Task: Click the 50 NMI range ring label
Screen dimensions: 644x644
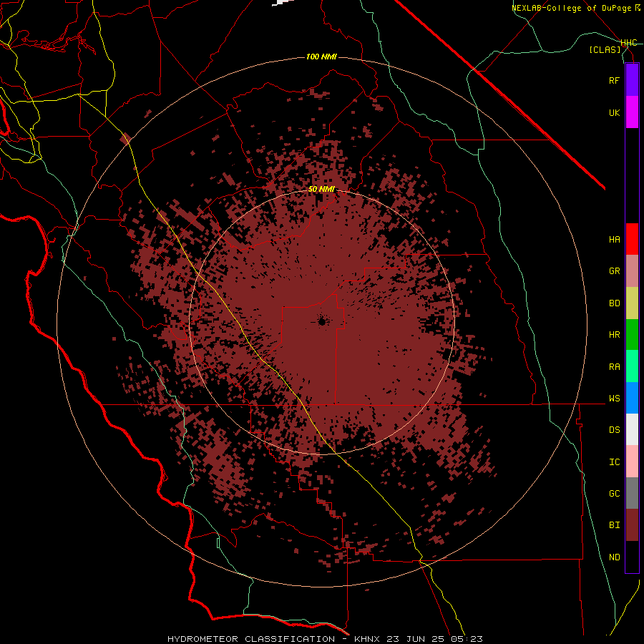Action: click(321, 189)
